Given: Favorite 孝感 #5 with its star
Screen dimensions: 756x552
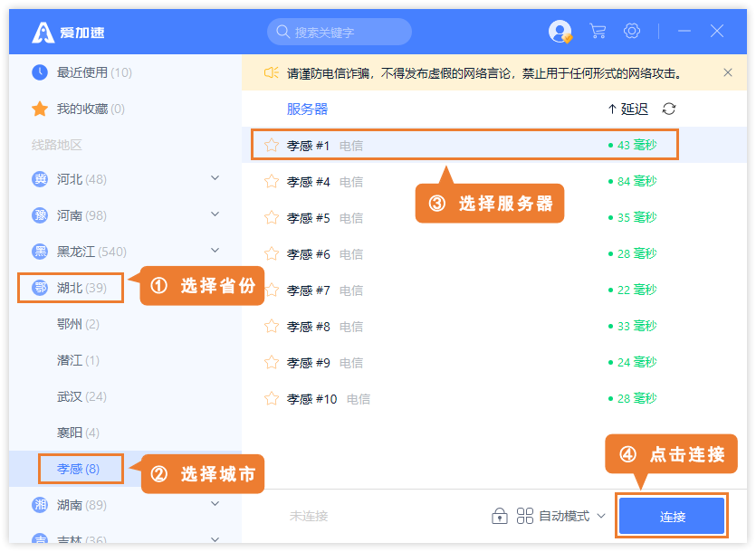Looking at the screenshot, I should point(272,217).
